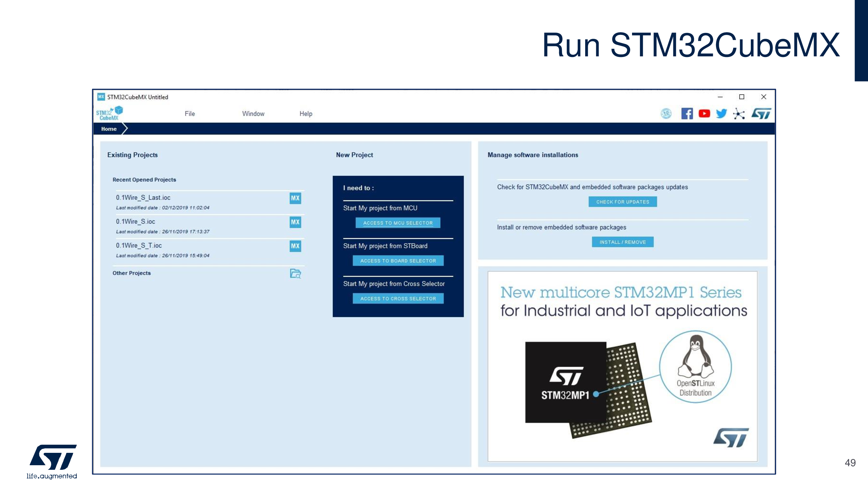Click MX icon beside 0.1Wire_S.ioc
This screenshot has width=868, height=489.
pos(295,222)
